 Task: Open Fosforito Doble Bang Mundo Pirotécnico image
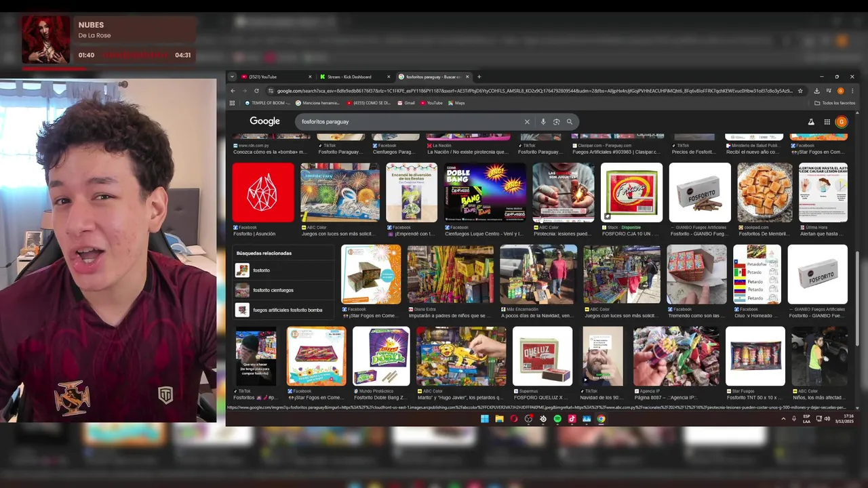point(381,356)
